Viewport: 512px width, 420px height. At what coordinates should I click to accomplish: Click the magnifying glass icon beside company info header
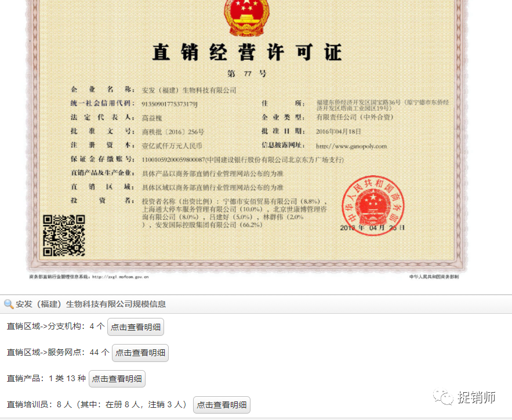click(8, 304)
